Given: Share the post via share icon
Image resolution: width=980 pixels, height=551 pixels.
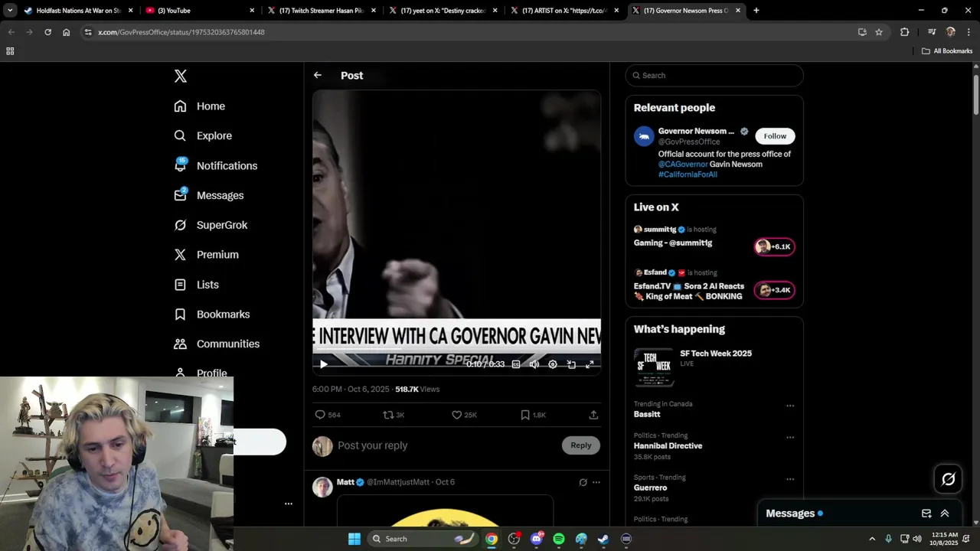Looking at the screenshot, I should click(593, 415).
